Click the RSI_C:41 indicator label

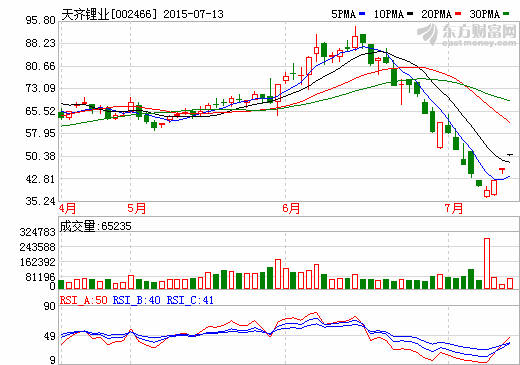coord(190,300)
